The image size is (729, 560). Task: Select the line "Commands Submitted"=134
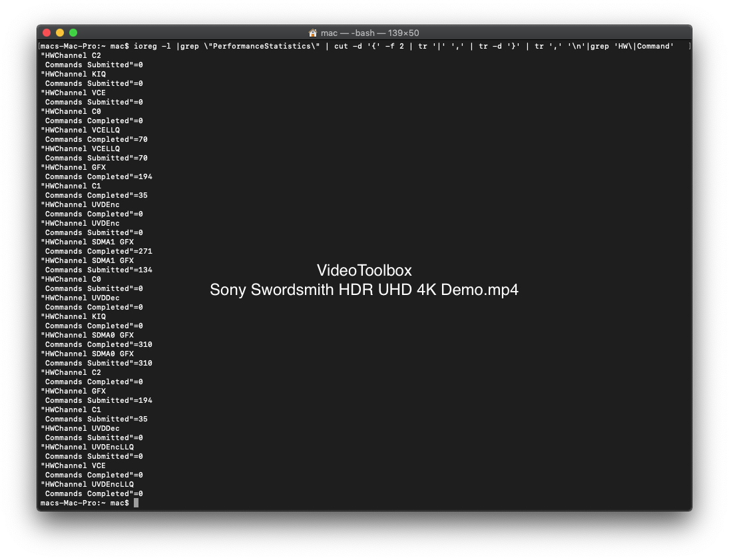(x=99, y=270)
